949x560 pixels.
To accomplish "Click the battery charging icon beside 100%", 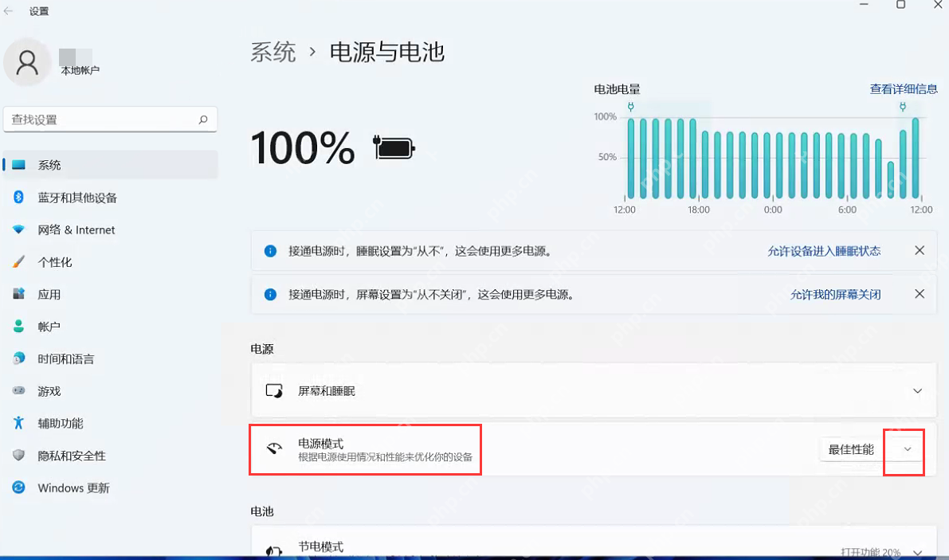I will point(394,147).
